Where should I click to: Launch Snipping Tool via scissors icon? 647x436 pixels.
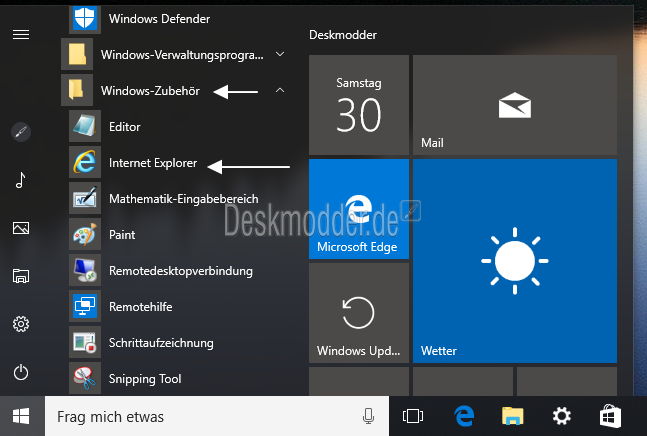(85, 378)
